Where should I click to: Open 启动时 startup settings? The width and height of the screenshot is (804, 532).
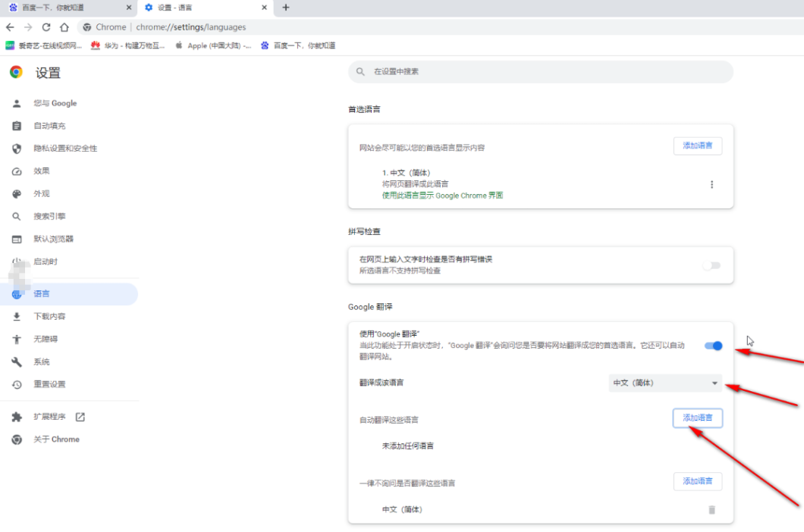(x=46, y=261)
